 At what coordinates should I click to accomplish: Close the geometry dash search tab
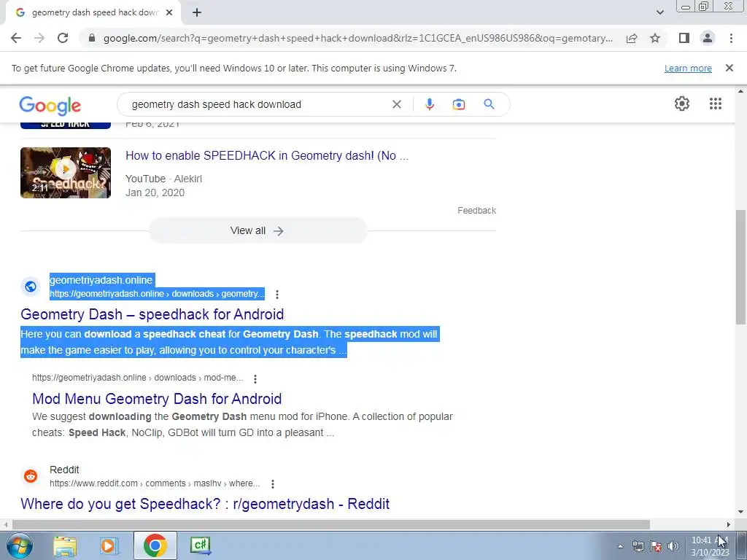(169, 12)
